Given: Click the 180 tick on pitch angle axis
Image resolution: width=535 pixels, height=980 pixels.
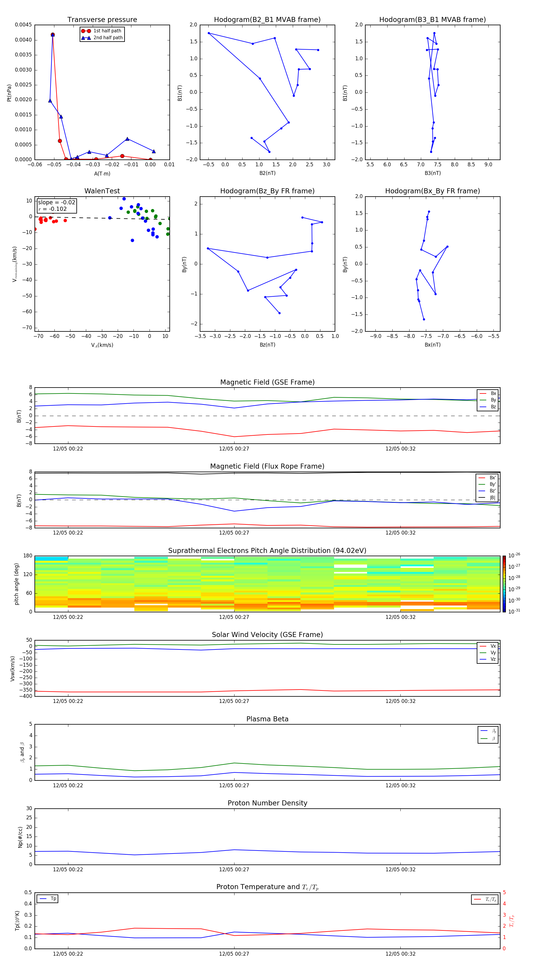Looking at the screenshot, I should tap(28, 556).
